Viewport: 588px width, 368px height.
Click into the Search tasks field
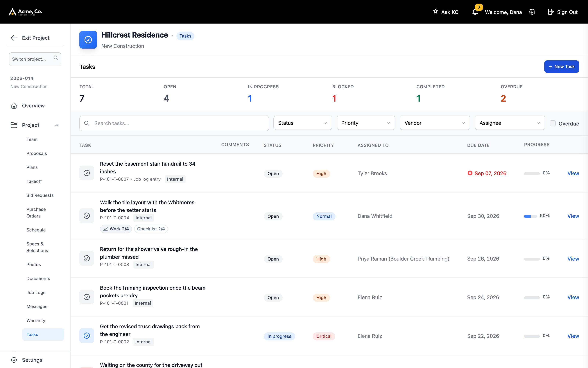[x=174, y=123]
